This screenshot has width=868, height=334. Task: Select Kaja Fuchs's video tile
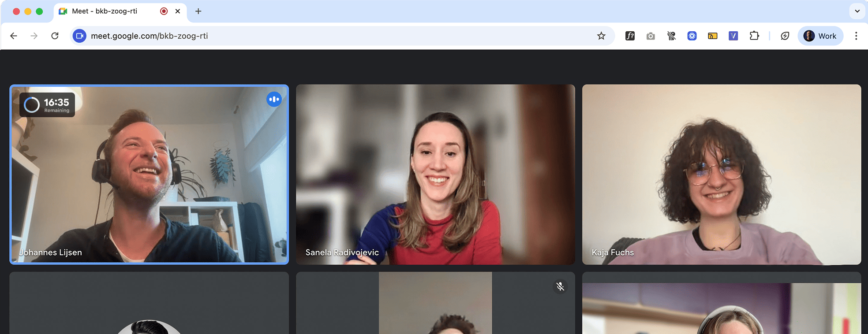tap(722, 174)
